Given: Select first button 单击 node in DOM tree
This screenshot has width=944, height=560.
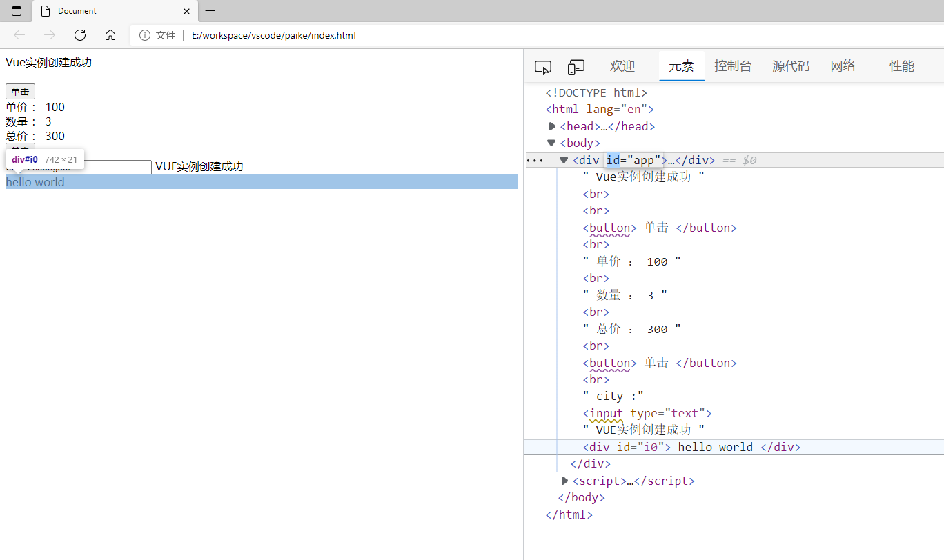Looking at the screenshot, I should [x=660, y=228].
